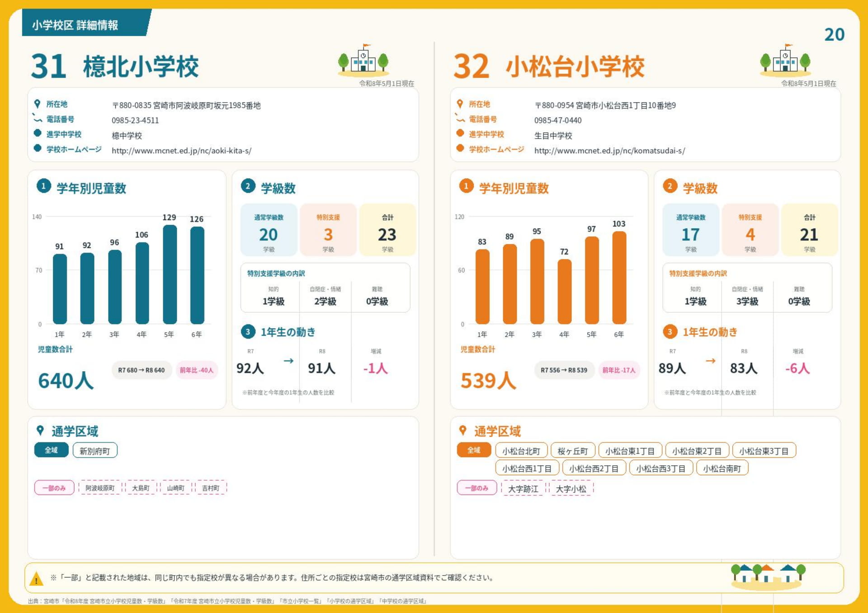Click the 生目中学校 text
The image size is (868, 613).
point(553,136)
